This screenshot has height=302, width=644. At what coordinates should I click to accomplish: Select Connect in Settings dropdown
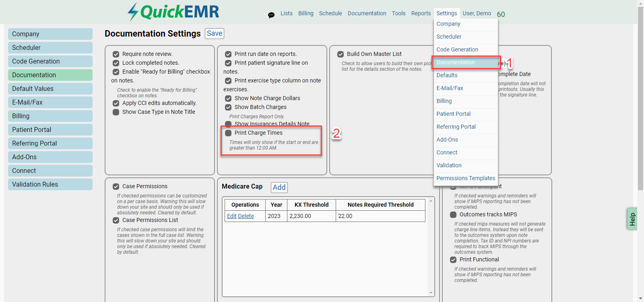[466, 153]
